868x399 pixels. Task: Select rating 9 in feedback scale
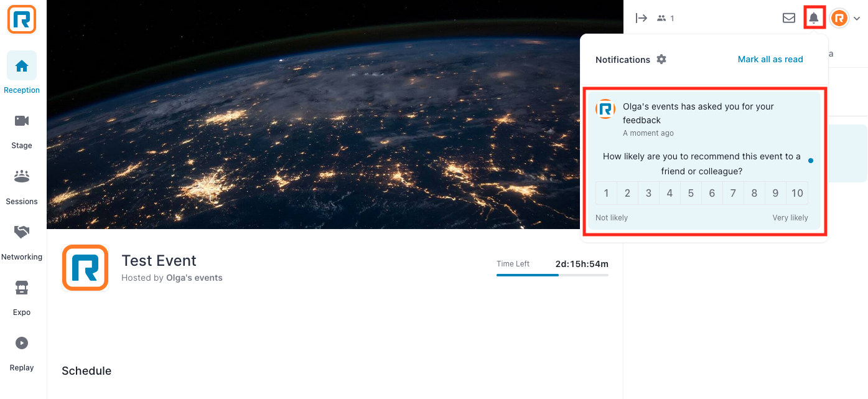point(775,193)
